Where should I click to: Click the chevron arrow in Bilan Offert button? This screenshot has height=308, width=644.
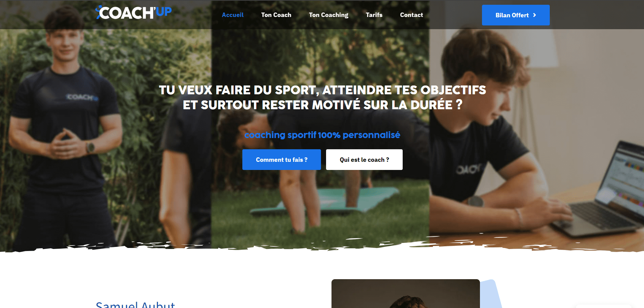click(x=535, y=15)
